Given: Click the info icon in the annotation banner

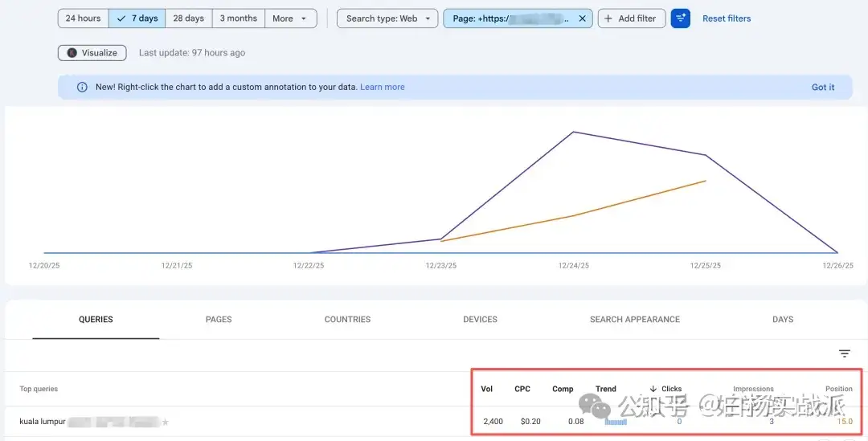Looking at the screenshot, I should point(82,88).
